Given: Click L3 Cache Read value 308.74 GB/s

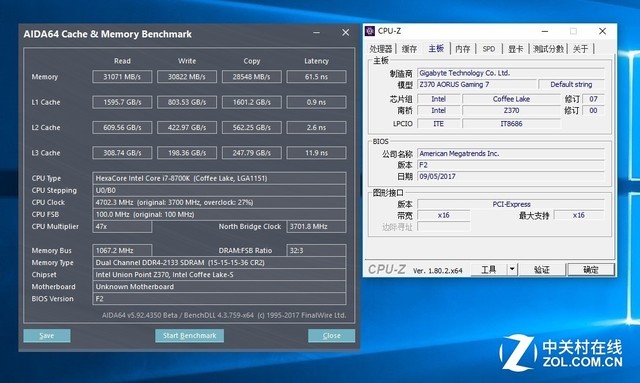Looking at the screenshot, I should (x=122, y=153).
